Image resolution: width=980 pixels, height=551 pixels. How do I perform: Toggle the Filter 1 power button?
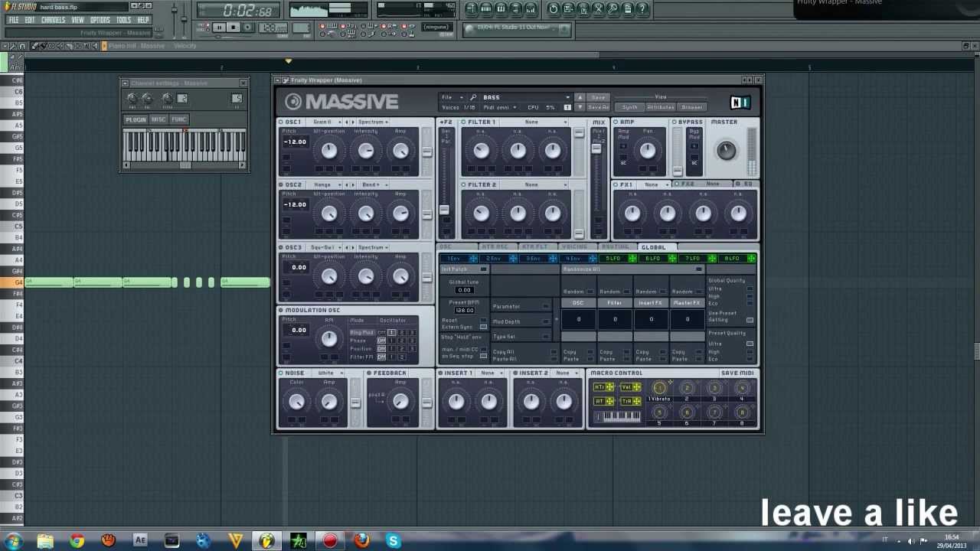[463, 122]
